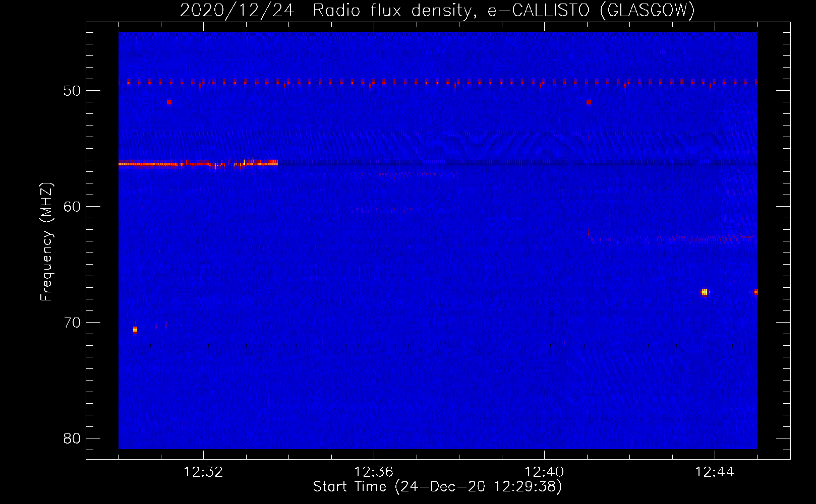Click the yellow burst near 70.5 MHz at plot start
The height and width of the screenshot is (504, 816).
(x=135, y=330)
